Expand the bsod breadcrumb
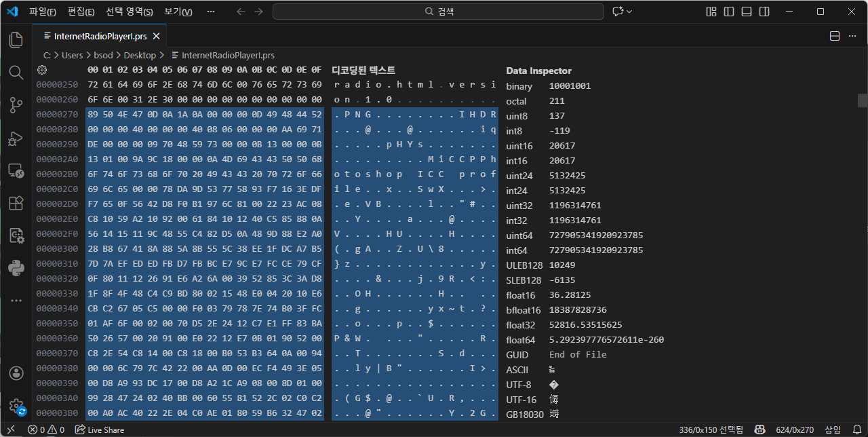This screenshot has width=868, height=437. pos(104,55)
